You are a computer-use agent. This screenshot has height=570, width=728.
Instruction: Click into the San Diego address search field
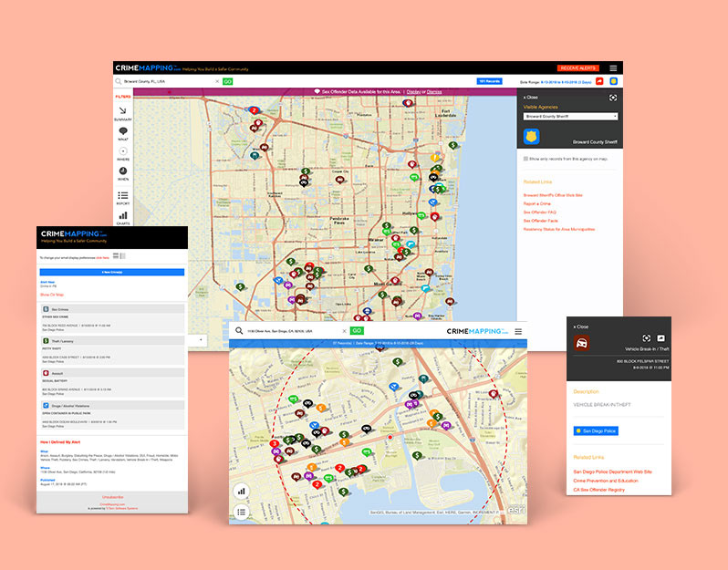(293, 331)
